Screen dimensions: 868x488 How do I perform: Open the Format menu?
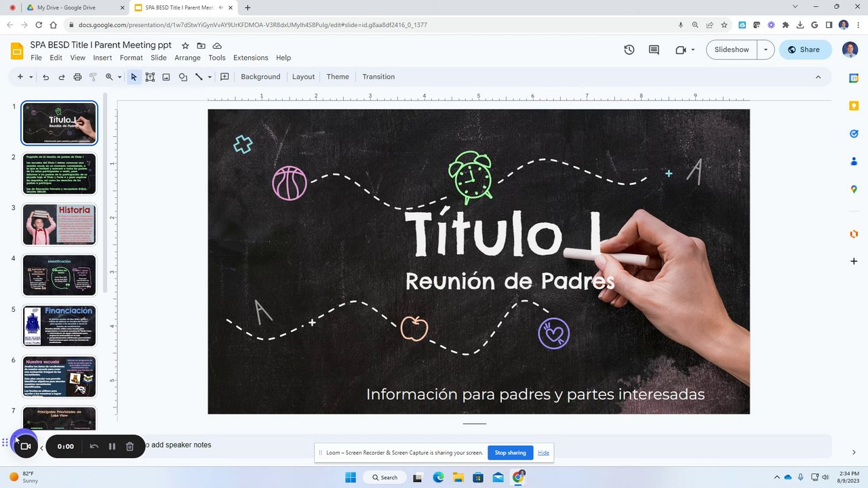tap(132, 58)
